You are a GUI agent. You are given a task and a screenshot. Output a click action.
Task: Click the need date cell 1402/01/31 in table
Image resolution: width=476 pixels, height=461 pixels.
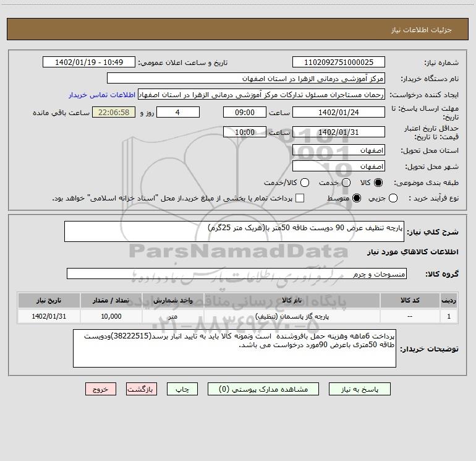click(x=49, y=316)
